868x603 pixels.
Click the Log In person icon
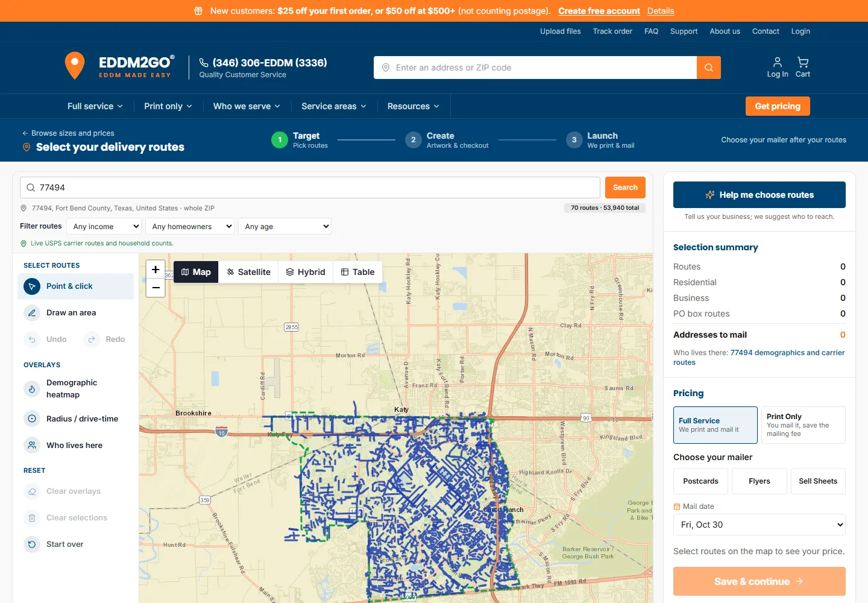click(x=778, y=67)
